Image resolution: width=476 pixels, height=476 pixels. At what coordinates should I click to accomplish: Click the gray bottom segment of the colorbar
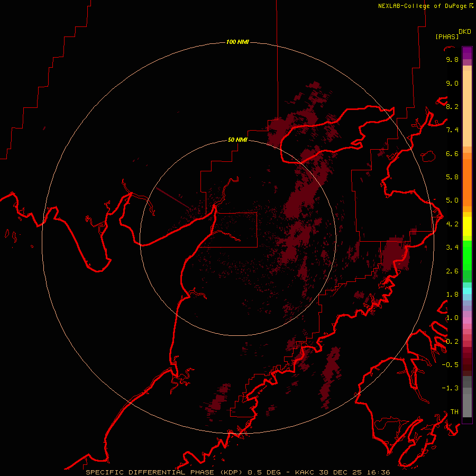467,405
